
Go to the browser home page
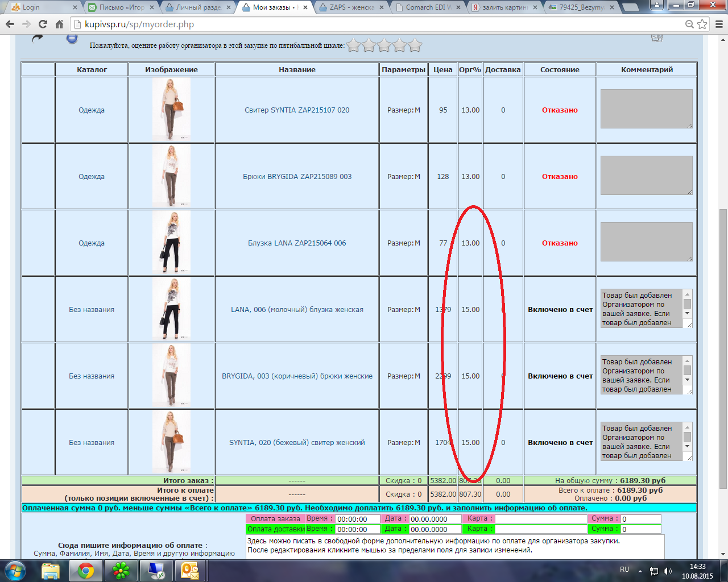59,24
